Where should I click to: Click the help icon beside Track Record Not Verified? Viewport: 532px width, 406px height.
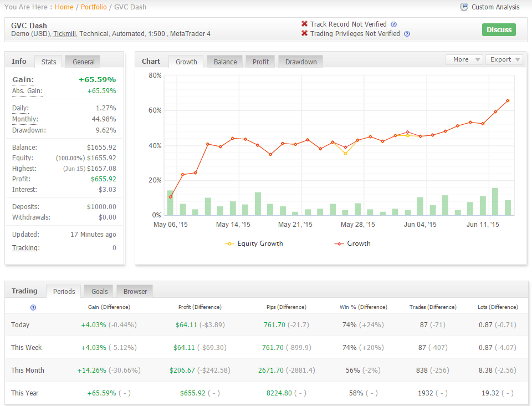pyautogui.click(x=393, y=24)
